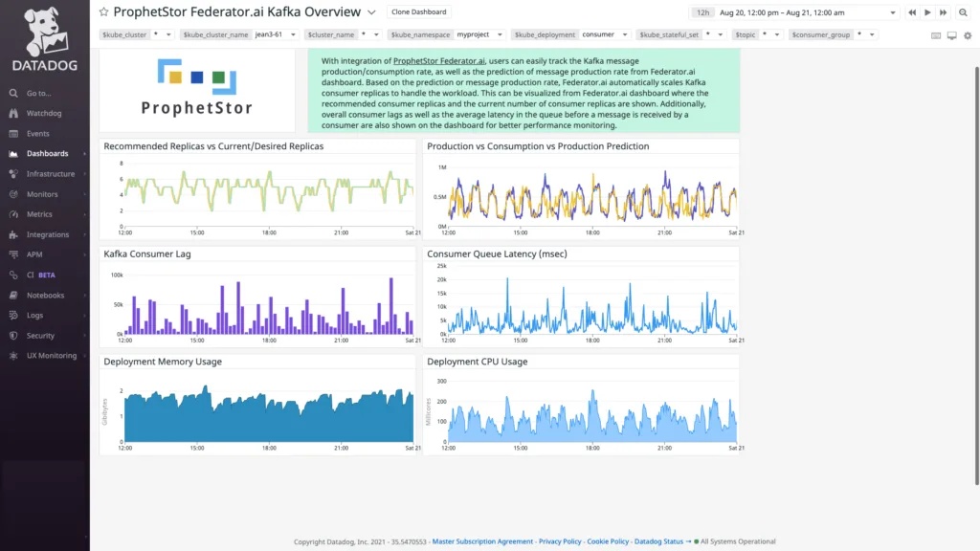Open the Security section
This screenshot has height=551, width=980.
click(x=39, y=336)
